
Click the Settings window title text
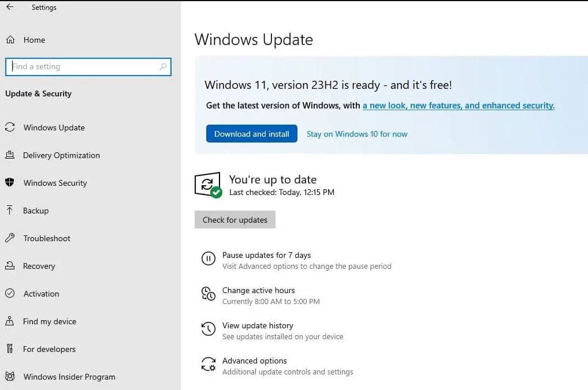44,7
